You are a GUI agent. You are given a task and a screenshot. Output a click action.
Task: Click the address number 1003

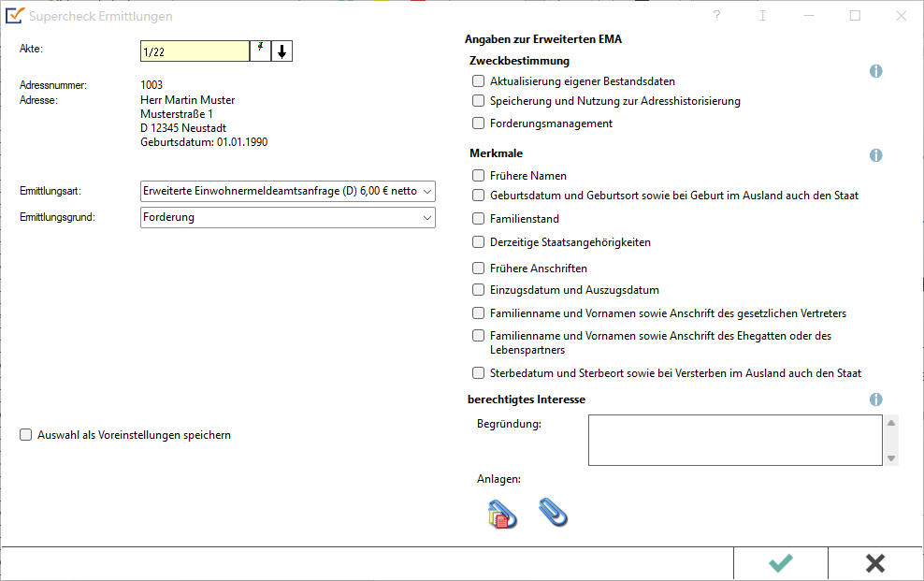(152, 85)
